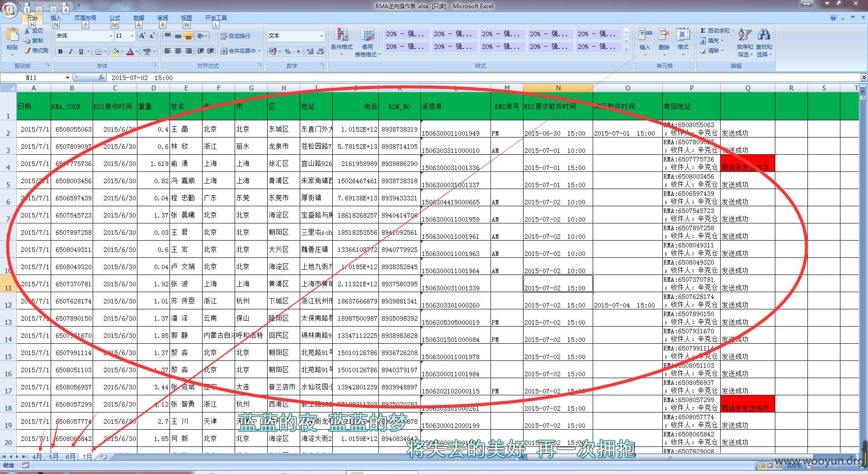Align text right
The image size is (868, 474).
coord(189,51)
